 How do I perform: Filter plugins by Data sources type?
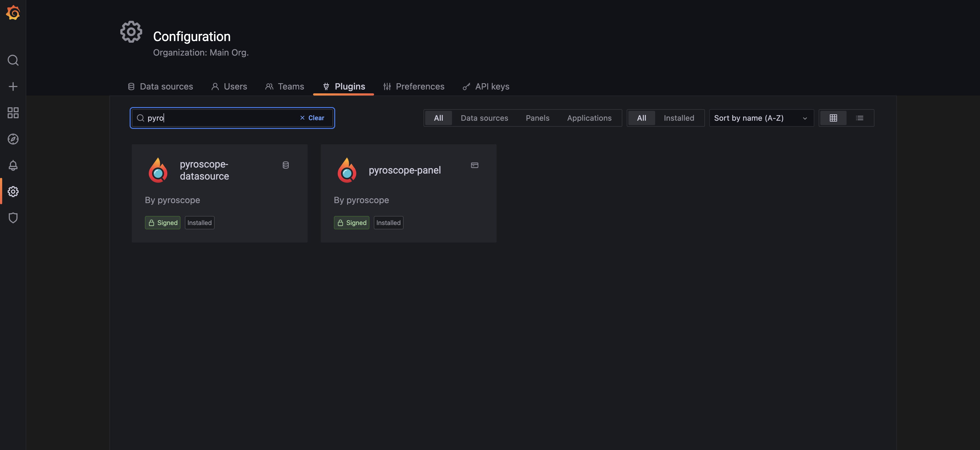[484, 118]
